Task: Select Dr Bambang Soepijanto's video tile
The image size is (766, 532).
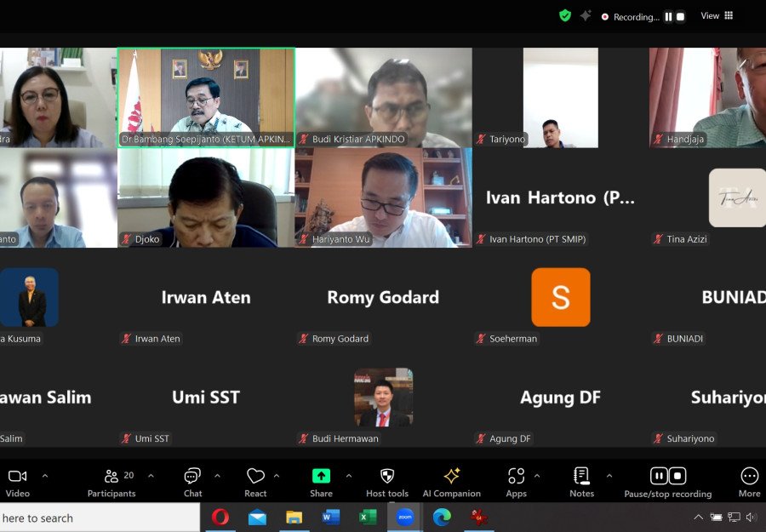Action: pyautogui.click(x=206, y=97)
